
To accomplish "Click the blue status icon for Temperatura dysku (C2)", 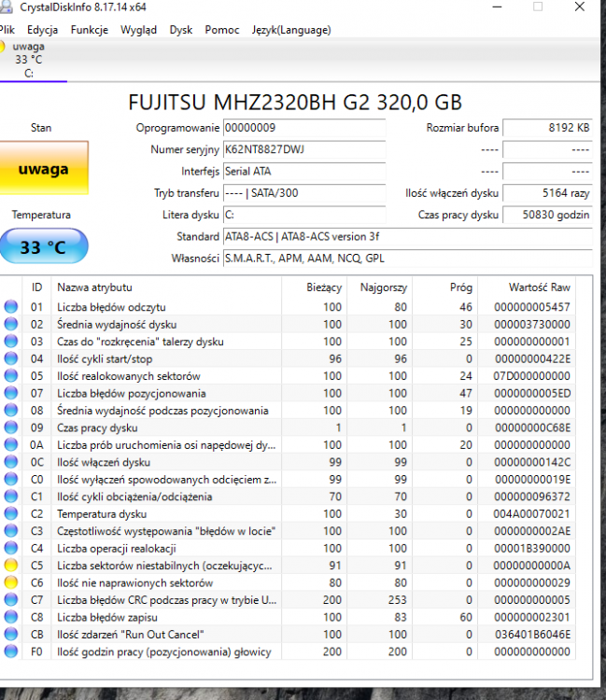I will [x=11, y=513].
